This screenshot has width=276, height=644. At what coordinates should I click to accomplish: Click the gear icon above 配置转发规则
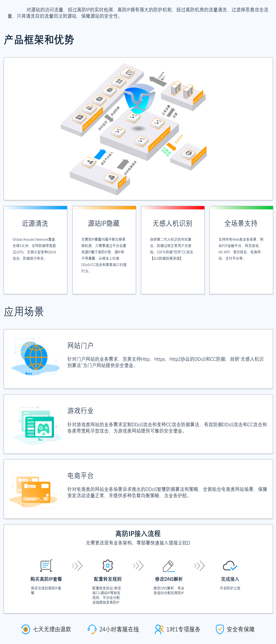pyautogui.click(x=107, y=566)
